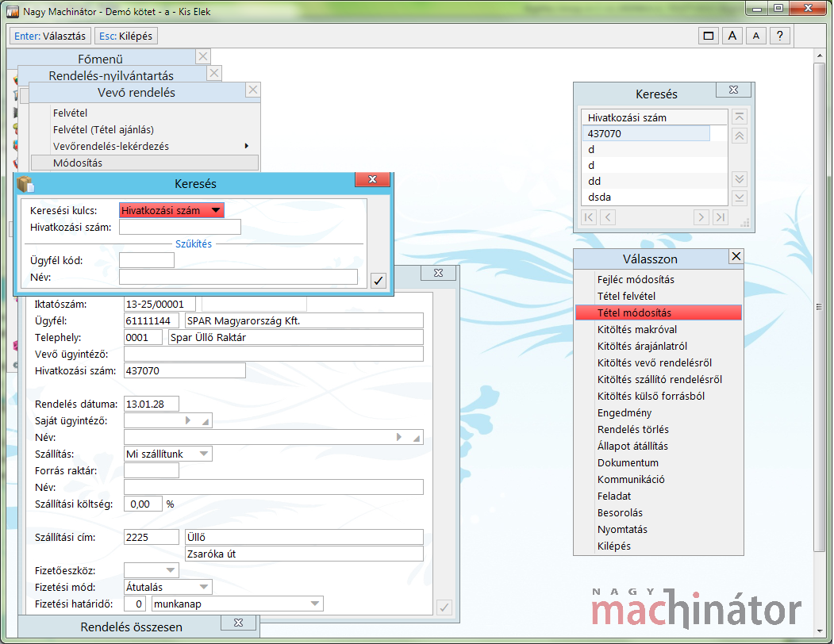Select dsda row in Keresés list
Image resolution: width=834 pixels, height=644 pixels.
coord(654,197)
